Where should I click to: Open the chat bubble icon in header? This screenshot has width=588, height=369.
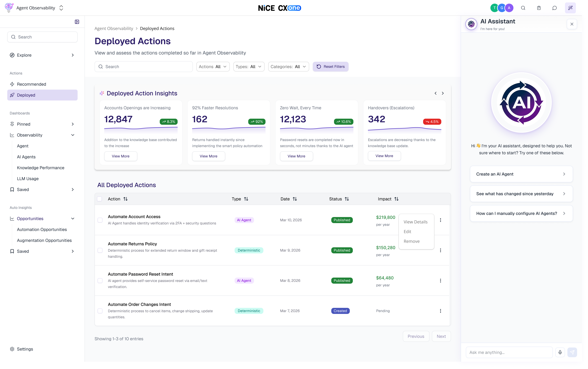tap(554, 8)
